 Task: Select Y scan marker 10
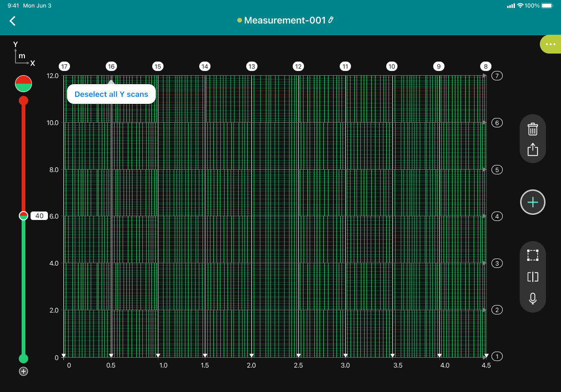[x=392, y=66]
